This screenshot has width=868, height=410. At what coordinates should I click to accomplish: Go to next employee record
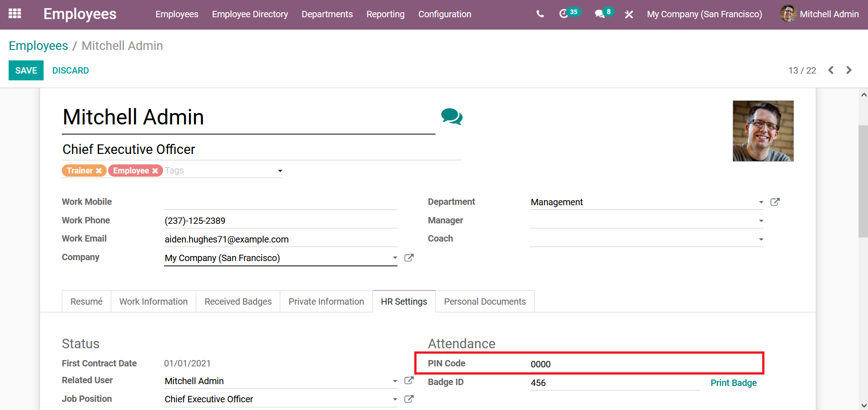(x=848, y=70)
